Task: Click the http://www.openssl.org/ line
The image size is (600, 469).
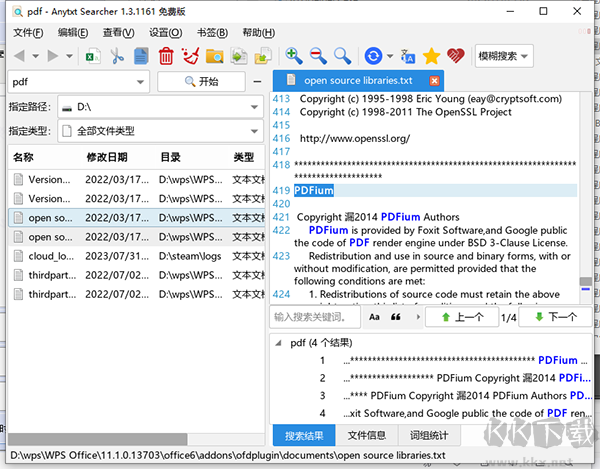Action: coord(355,138)
